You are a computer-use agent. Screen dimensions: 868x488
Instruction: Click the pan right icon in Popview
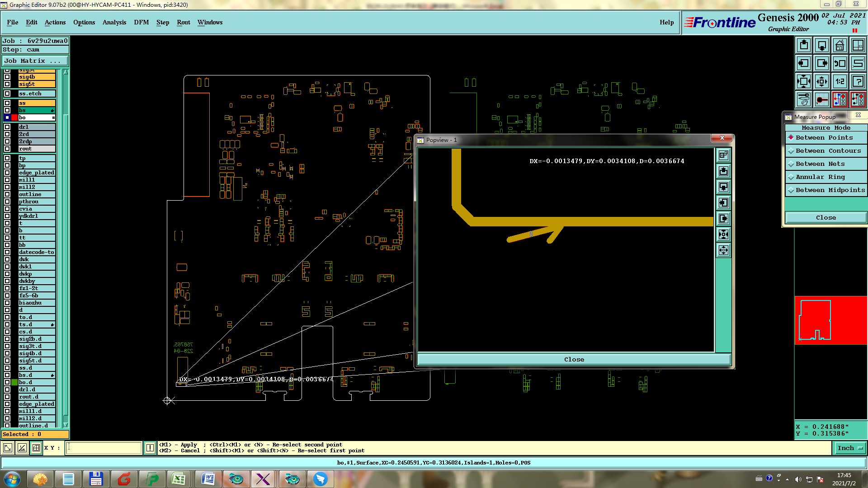pyautogui.click(x=723, y=219)
